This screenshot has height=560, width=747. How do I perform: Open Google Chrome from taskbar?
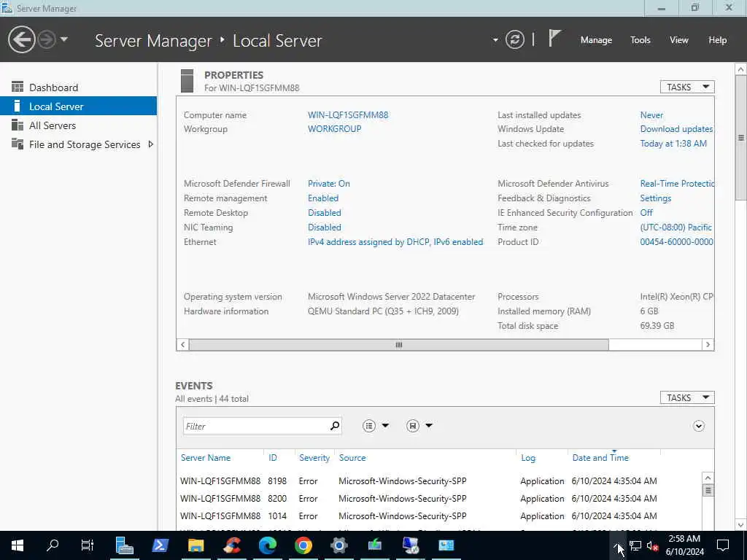click(x=303, y=545)
